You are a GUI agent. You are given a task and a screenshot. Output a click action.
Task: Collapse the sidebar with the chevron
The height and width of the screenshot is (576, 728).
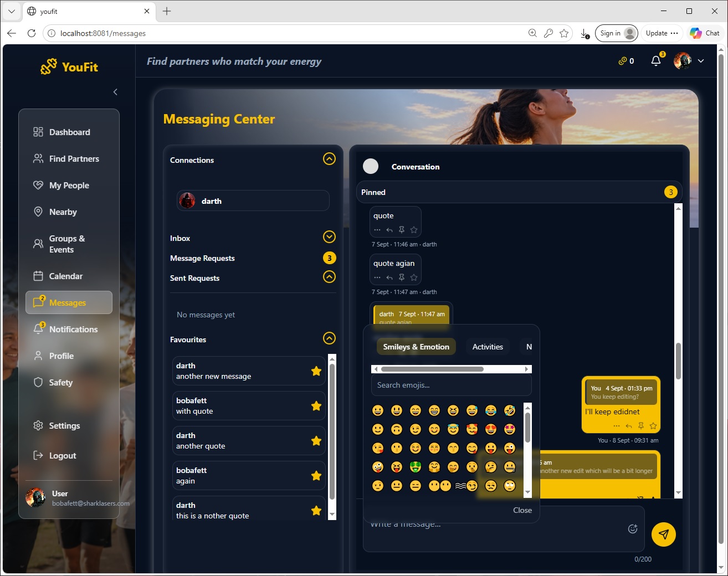(115, 92)
